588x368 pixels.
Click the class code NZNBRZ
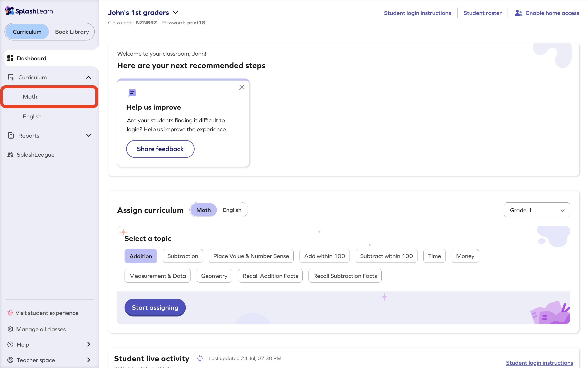(146, 23)
